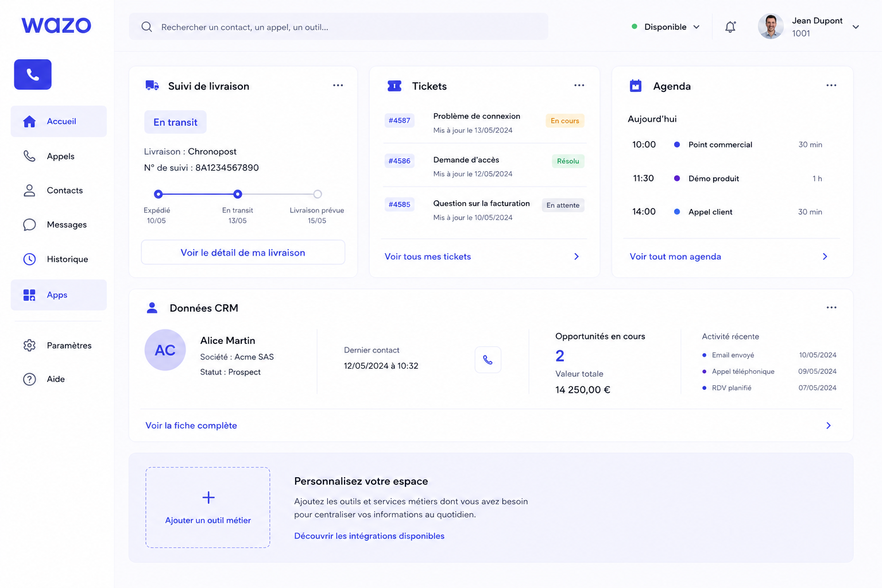The height and width of the screenshot is (588, 882).
Task: Click the Agenda calendar icon
Action: [636, 86]
